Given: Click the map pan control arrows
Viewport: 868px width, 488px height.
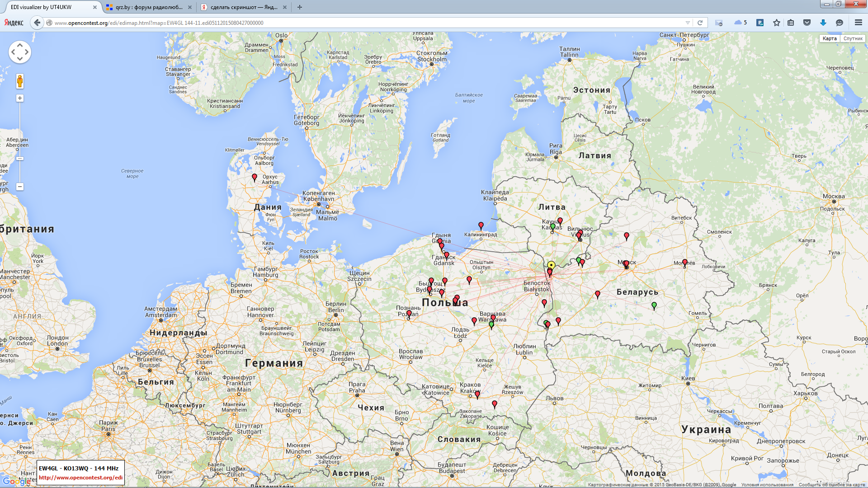Looking at the screenshot, I should [20, 52].
